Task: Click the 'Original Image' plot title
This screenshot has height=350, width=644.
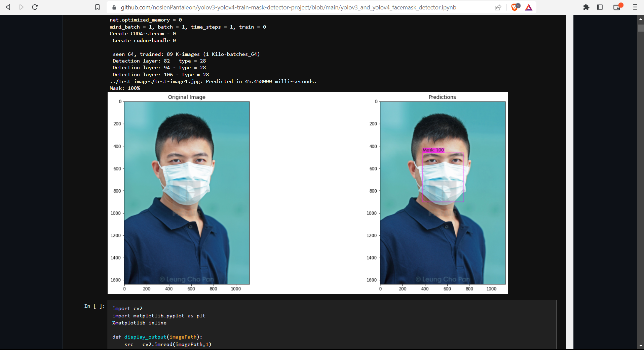Action: point(187,97)
